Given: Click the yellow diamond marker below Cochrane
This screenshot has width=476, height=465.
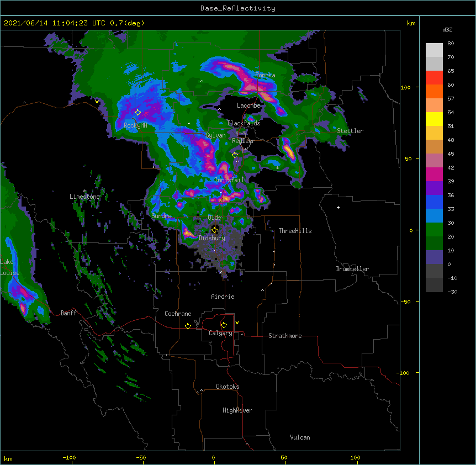Looking at the screenshot, I should pyautogui.click(x=188, y=326).
